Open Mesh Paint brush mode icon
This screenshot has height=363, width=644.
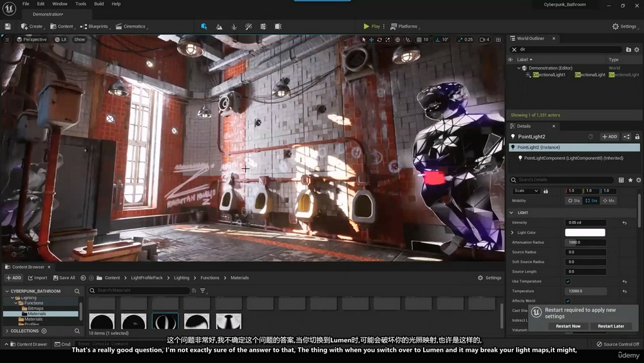[x=249, y=26]
